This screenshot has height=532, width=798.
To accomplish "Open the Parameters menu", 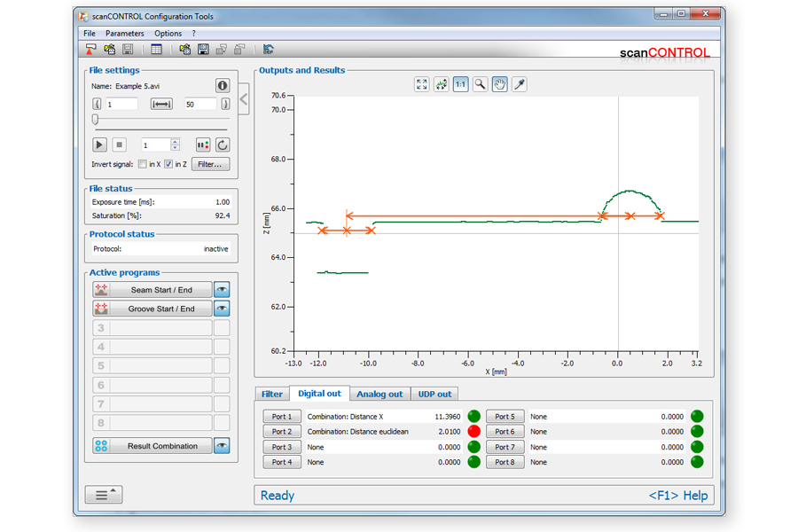I will [124, 34].
